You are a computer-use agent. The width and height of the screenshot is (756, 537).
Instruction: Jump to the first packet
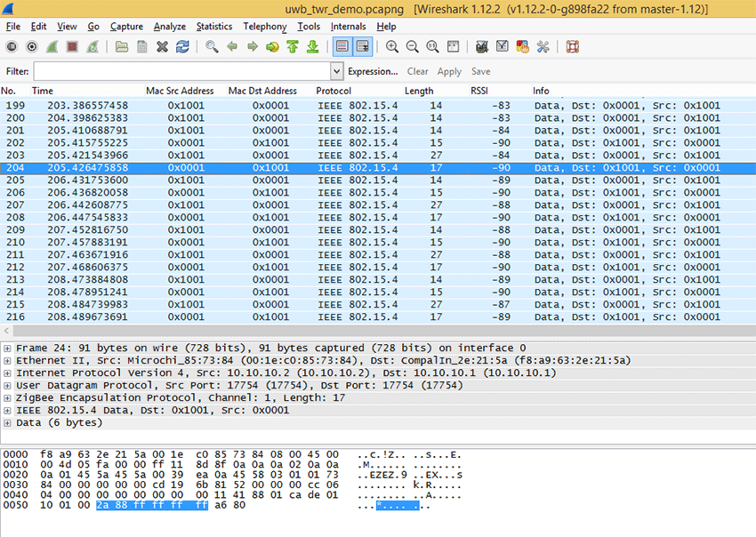tap(293, 47)
